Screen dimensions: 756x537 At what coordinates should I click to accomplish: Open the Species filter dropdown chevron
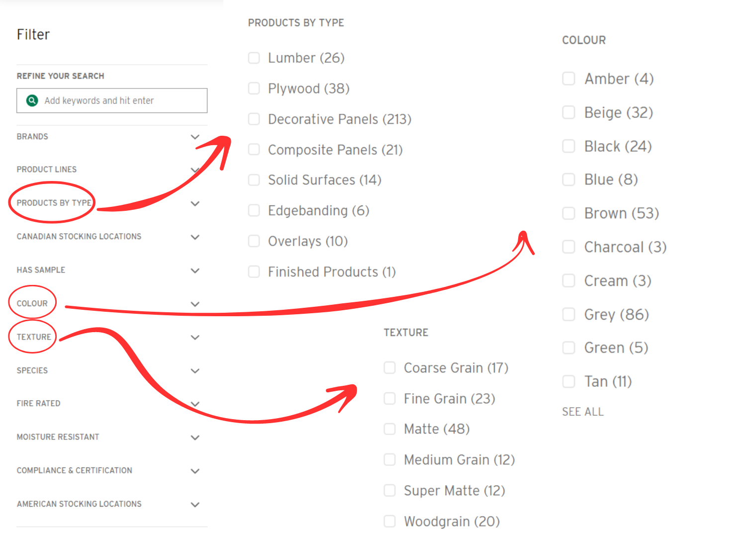tap(195, 370)
